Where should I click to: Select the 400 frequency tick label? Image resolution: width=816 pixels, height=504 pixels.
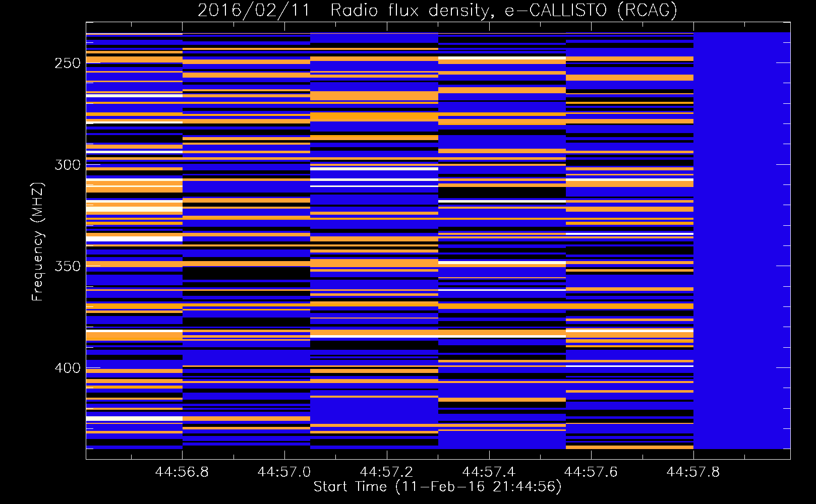point(68,368)
